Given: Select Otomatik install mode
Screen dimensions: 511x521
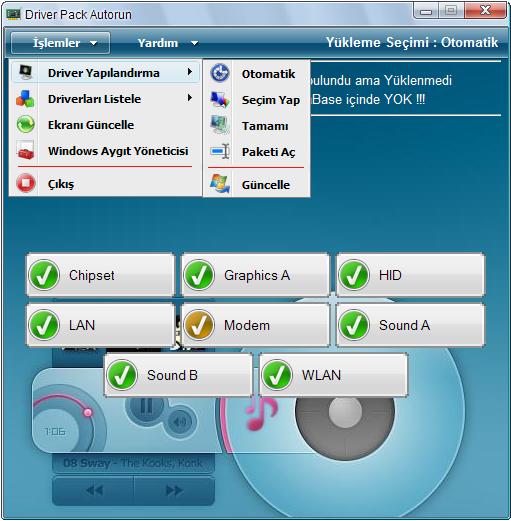Looking at the screenshot, I should pos(257,74).
